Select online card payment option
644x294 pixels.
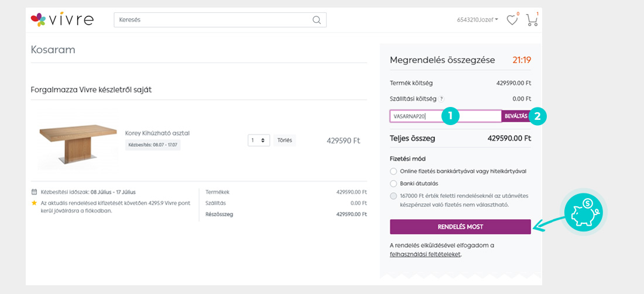pyautogui.click(x=393, y=171)
